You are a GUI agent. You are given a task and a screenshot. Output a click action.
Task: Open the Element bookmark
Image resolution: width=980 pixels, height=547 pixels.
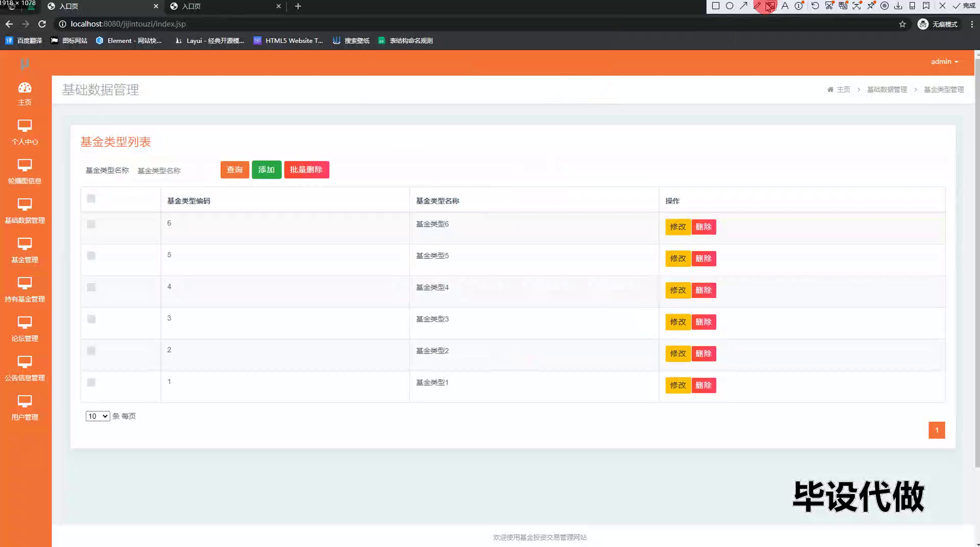pos(129,41)
